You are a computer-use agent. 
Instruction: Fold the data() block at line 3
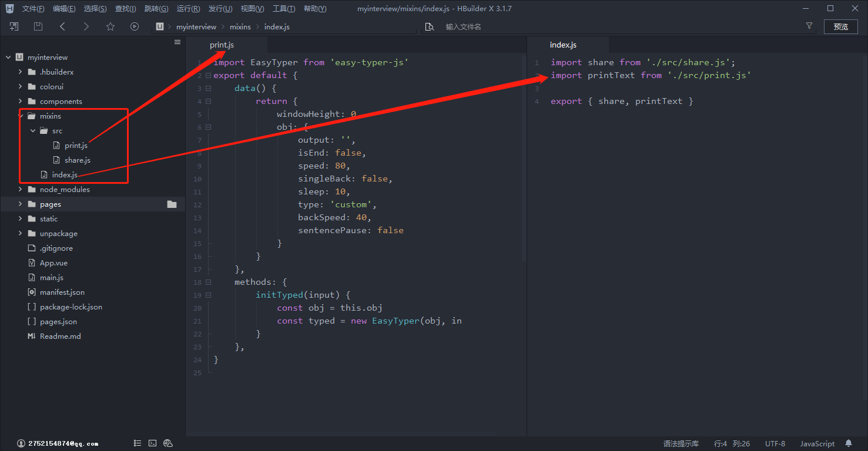[208, 89]
